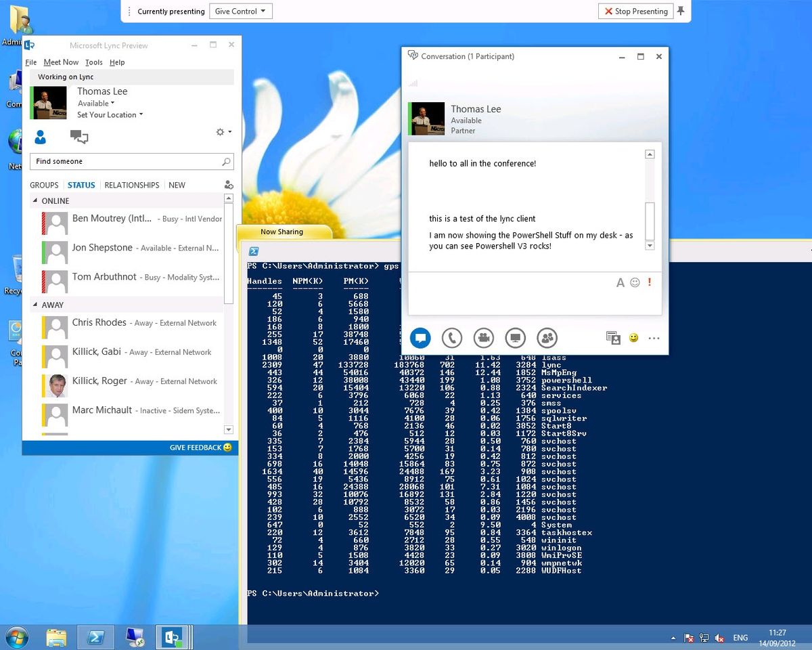Open the contact card icon in conversation
Screen dimensions: 812x650
[x=613, y=337]
